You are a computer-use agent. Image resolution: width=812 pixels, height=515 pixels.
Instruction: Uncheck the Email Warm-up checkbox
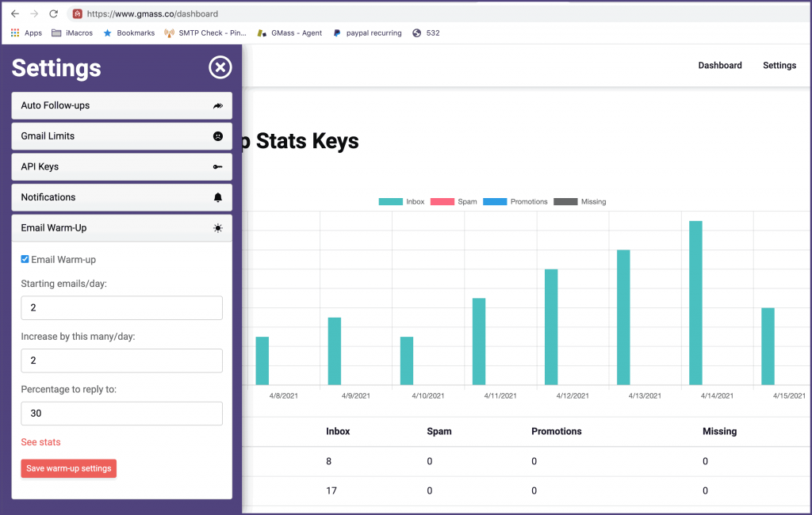pos(25,259)
